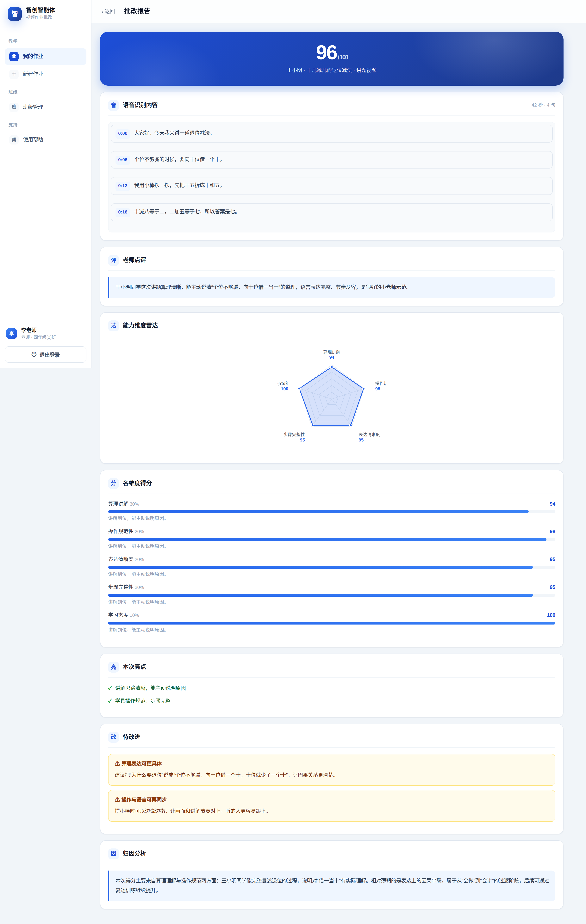Open 我的作业 in the sidebar
This screenshot has width=586, height=924.
point(45,56)
